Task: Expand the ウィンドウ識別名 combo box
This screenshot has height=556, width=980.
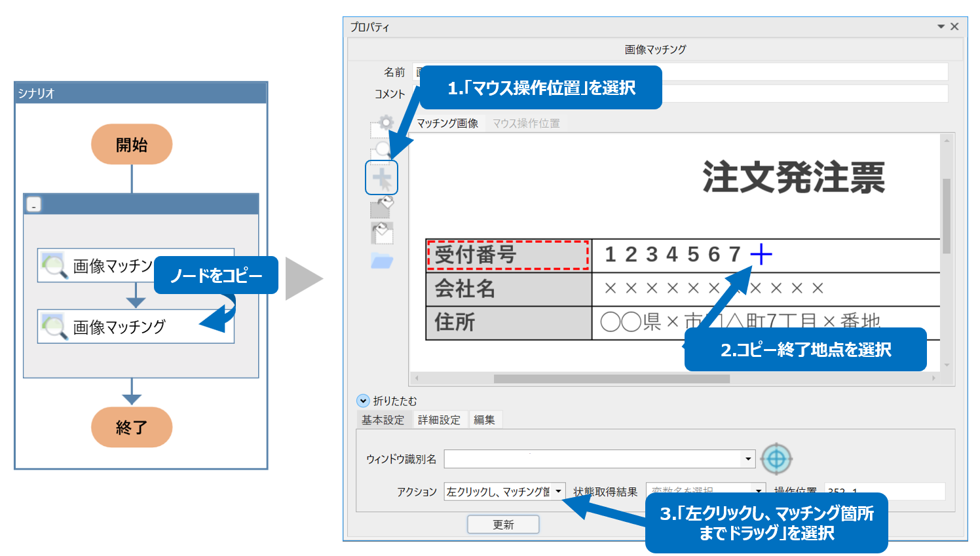Action: [748, 459]
